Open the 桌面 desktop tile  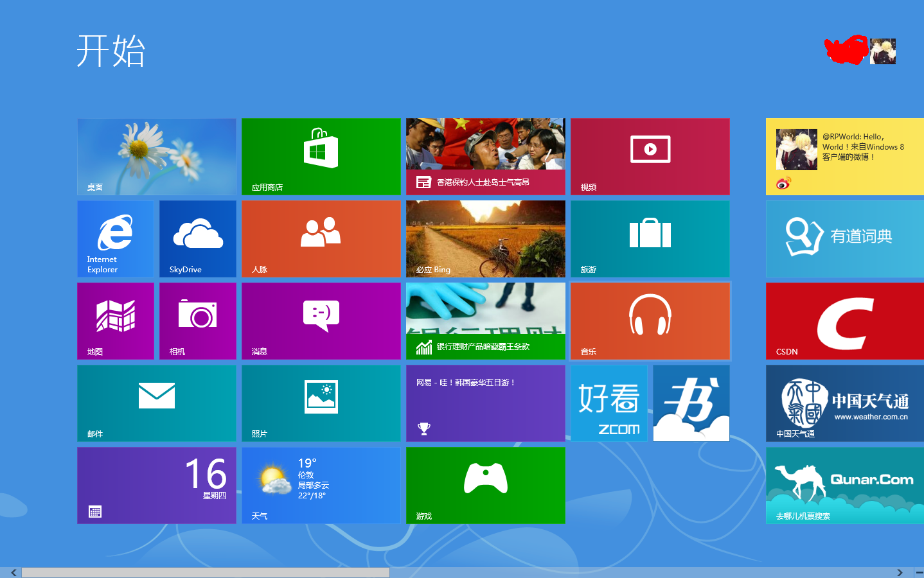point(157,157)
